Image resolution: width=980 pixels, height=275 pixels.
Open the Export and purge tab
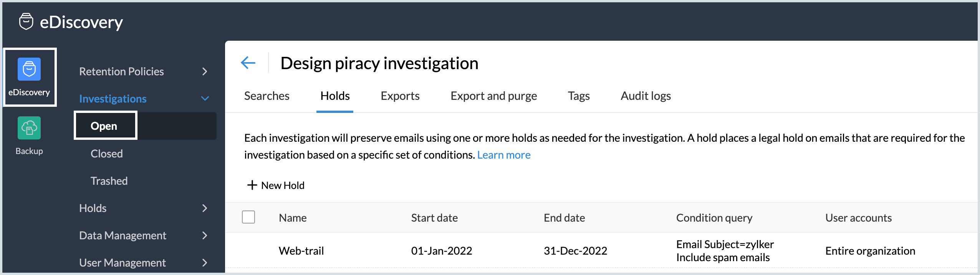click(493, 96)
